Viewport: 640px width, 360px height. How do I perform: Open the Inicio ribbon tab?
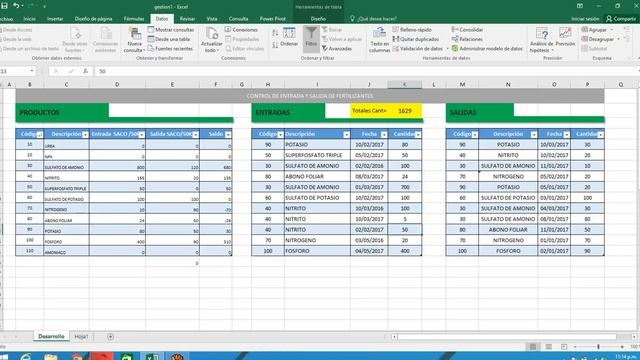tap(29, 19)
